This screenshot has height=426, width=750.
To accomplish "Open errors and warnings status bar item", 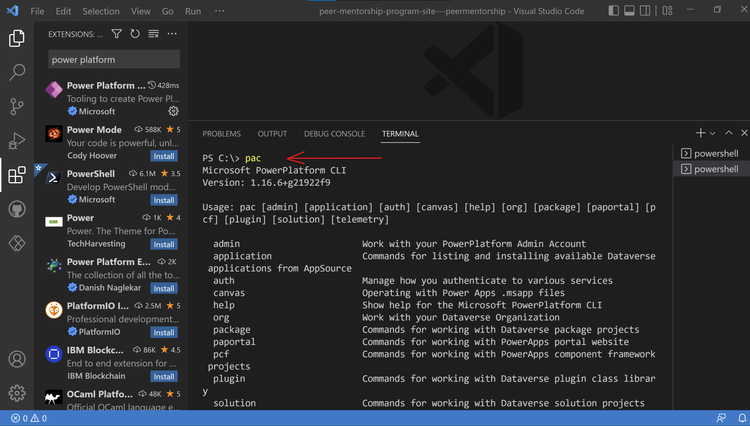I will tap(29, 418).
